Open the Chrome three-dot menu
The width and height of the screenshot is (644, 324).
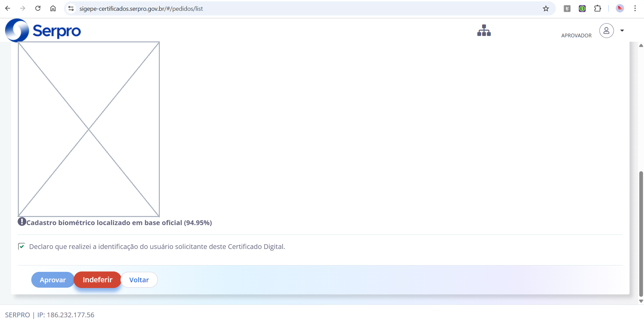point(635,8)
